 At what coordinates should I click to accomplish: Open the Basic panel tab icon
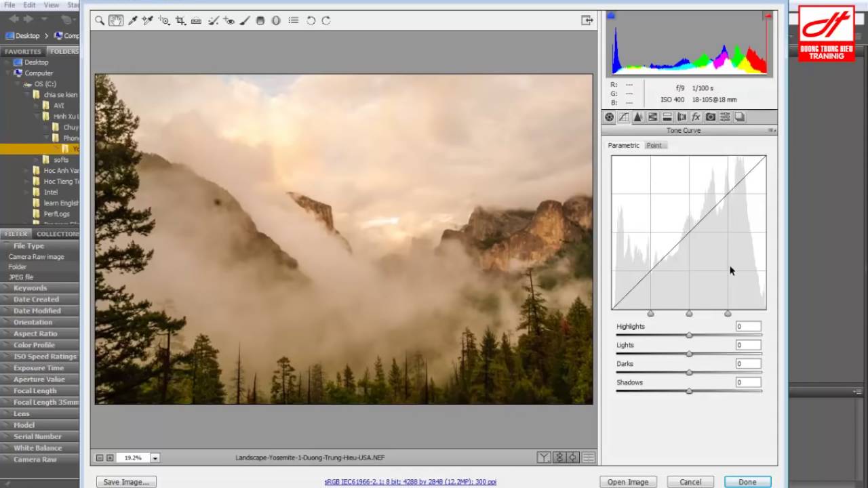click(609, 117)
